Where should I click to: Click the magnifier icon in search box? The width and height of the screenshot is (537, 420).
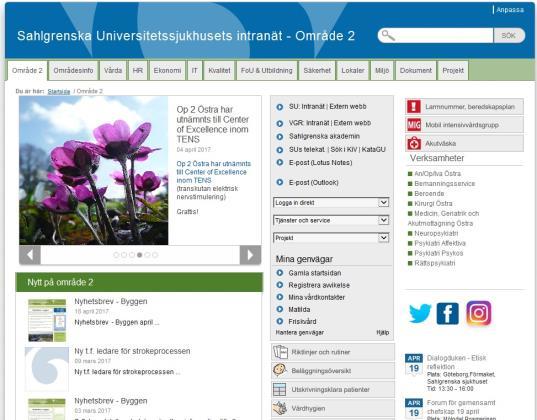click(388, 35)
